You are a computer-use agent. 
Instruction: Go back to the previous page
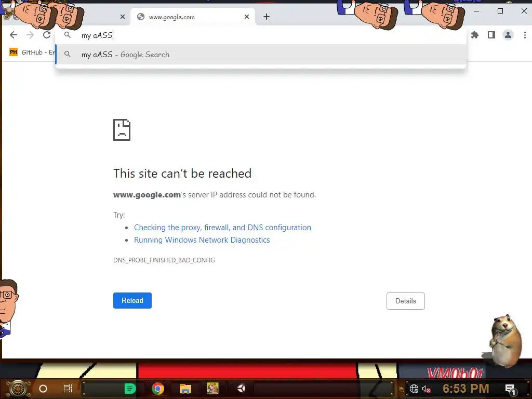point(14,35)
